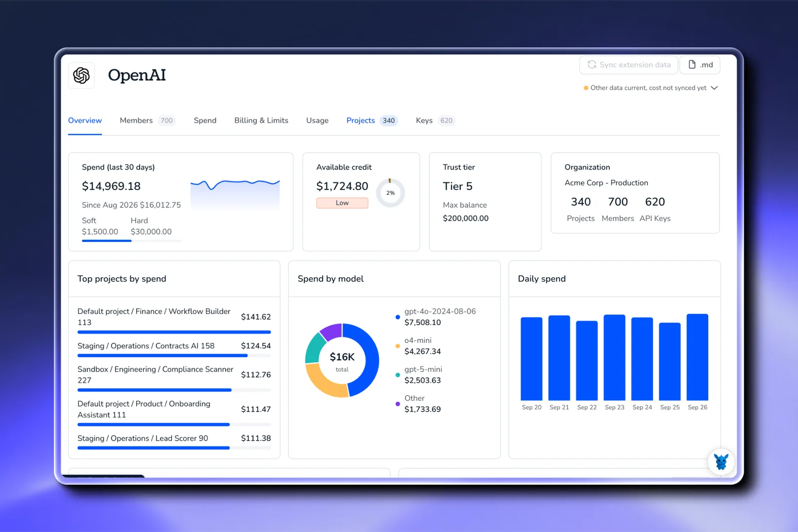Click the gpt-4o-2024-08-06 model label
The height and width of the screenshot is (532, 798).
(440, 312)
